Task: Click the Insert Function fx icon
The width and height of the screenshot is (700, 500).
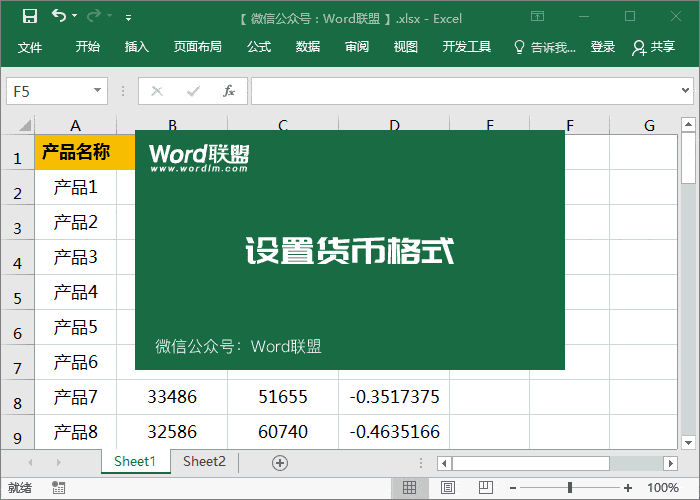Action: click(229, 91)
